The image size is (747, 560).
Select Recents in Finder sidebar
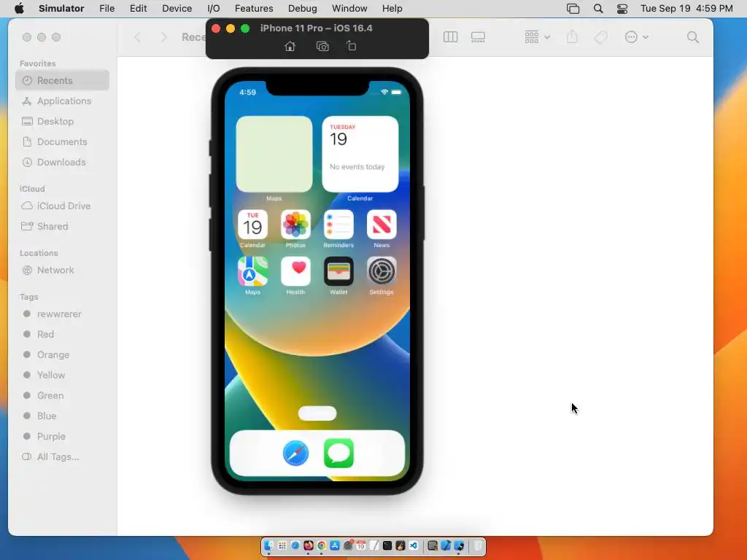click(x=63, y=80)
